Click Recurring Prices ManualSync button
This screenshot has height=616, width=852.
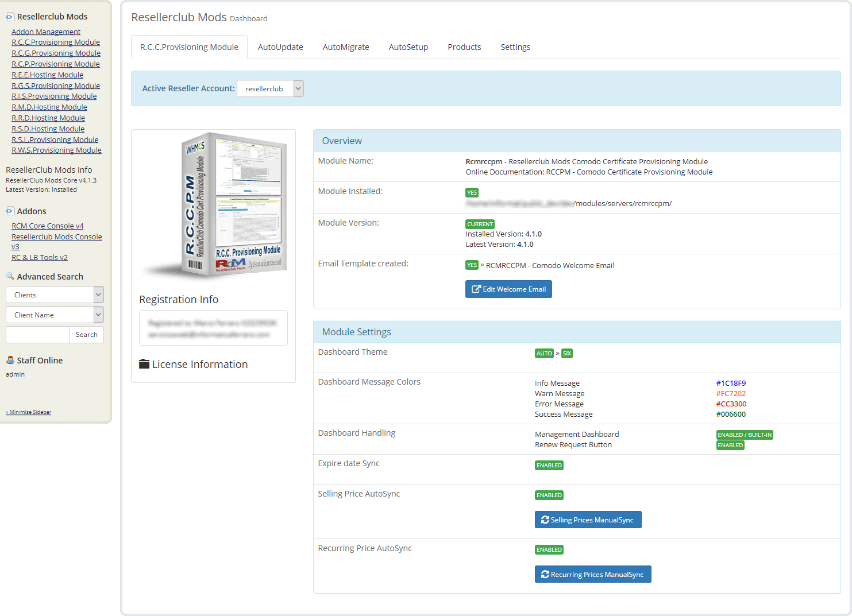click(593, 574)
